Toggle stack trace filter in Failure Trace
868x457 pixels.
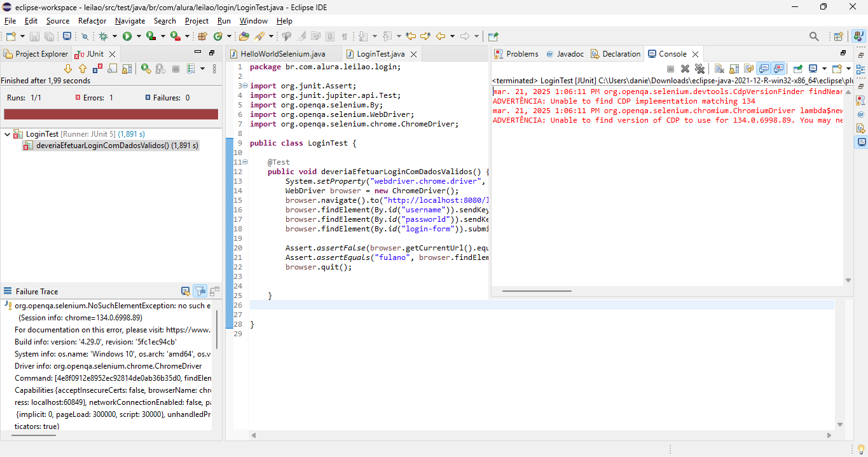coord(200,291)
